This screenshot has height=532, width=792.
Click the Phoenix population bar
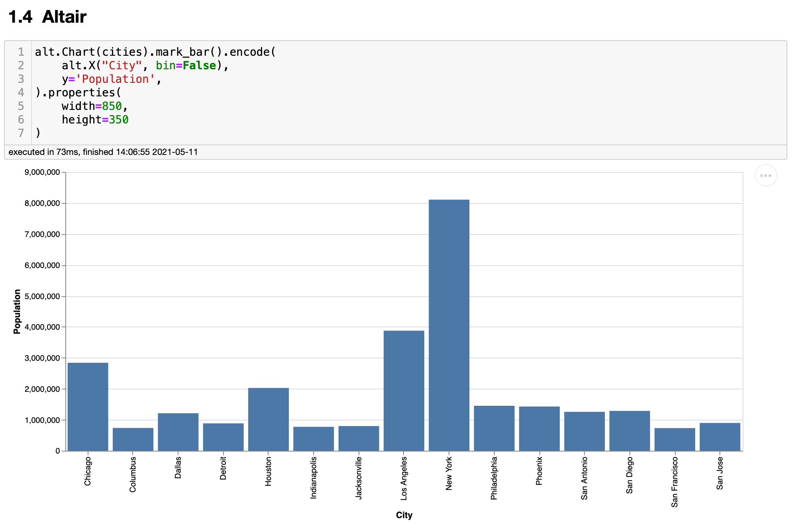[539, 428]
